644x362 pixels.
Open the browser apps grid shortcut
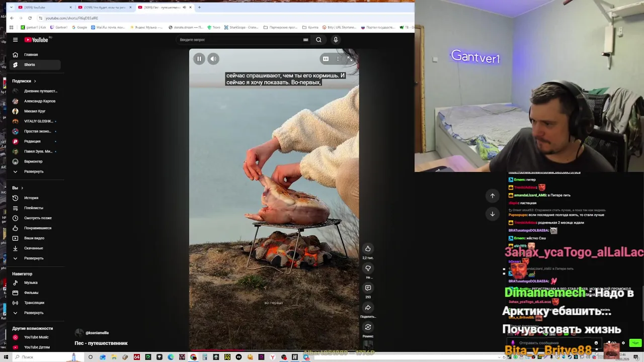12,27
